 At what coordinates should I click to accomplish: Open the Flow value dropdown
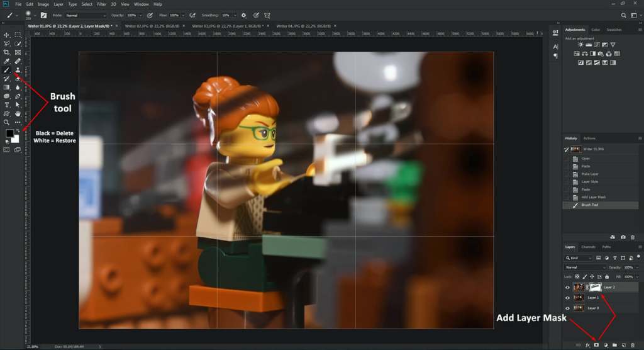[x=183, y=15]
